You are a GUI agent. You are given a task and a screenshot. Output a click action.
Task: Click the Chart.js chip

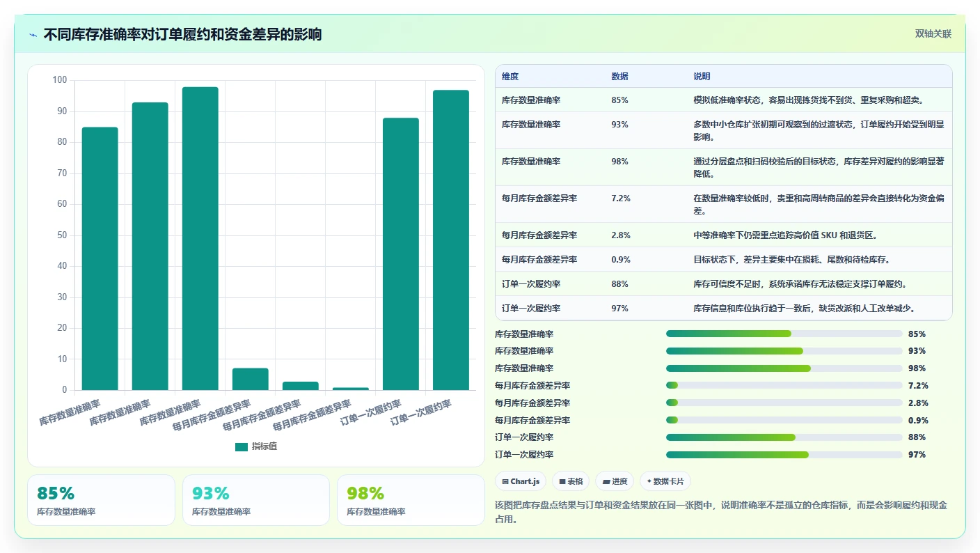click(x=521, y=481)
